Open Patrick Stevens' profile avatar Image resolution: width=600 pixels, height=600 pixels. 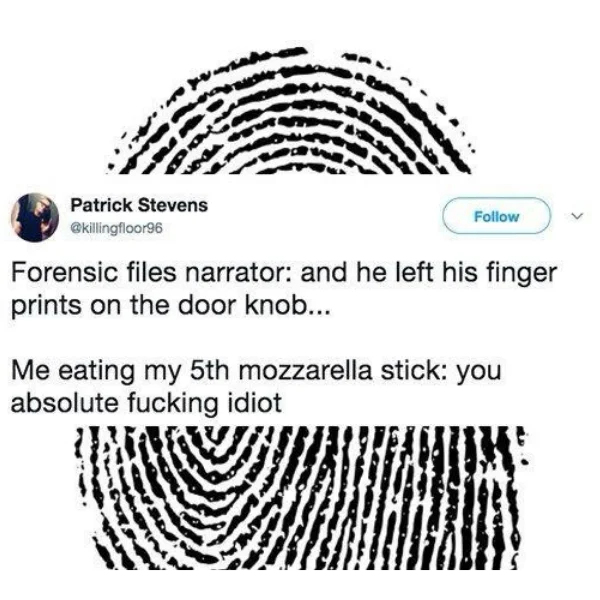pos(35,217)
